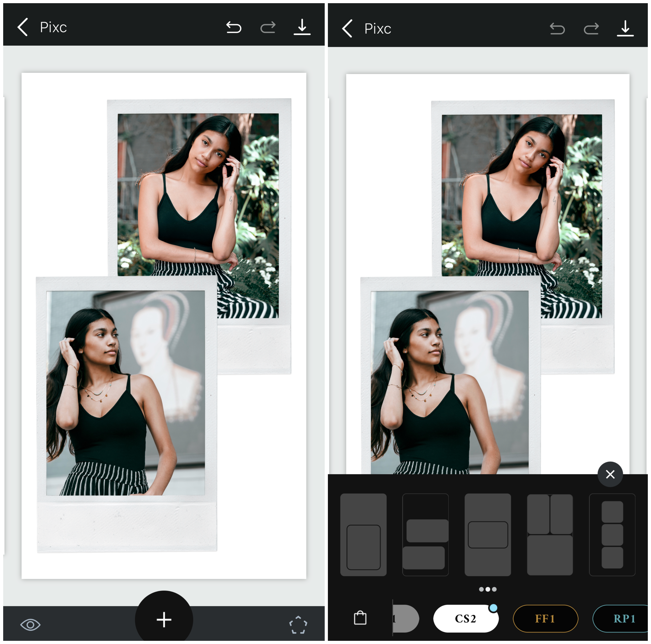
Task: Select the CS2 template pack tab
Action: pos(465,618)
